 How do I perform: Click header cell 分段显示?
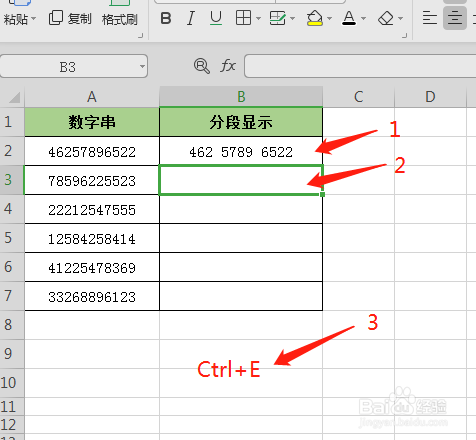pos(241,122)
